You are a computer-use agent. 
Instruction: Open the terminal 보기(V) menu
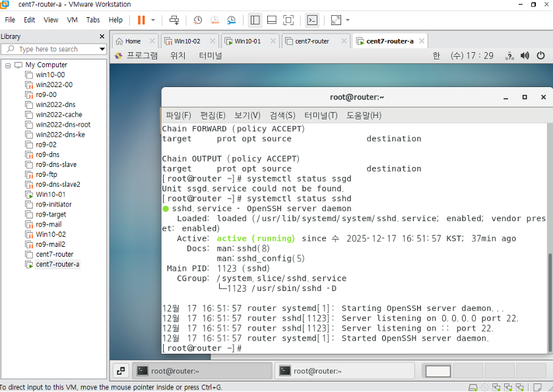pos(247,115)
